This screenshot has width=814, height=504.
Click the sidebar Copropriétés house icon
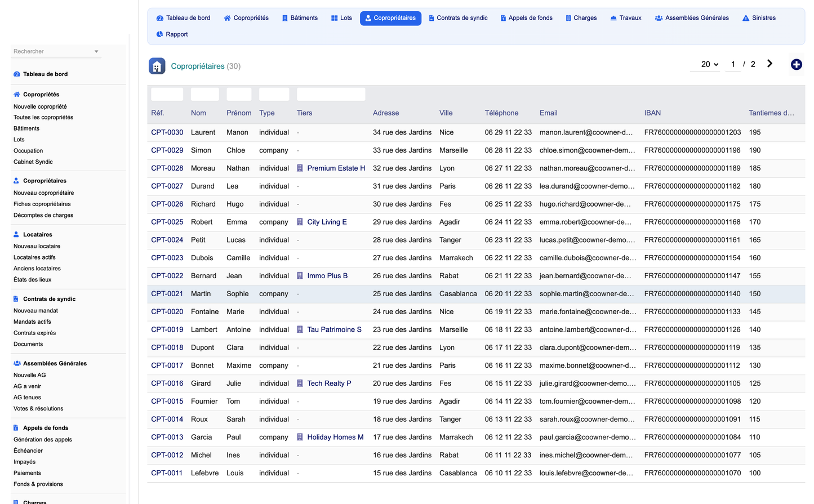click(x=17, y=95)
